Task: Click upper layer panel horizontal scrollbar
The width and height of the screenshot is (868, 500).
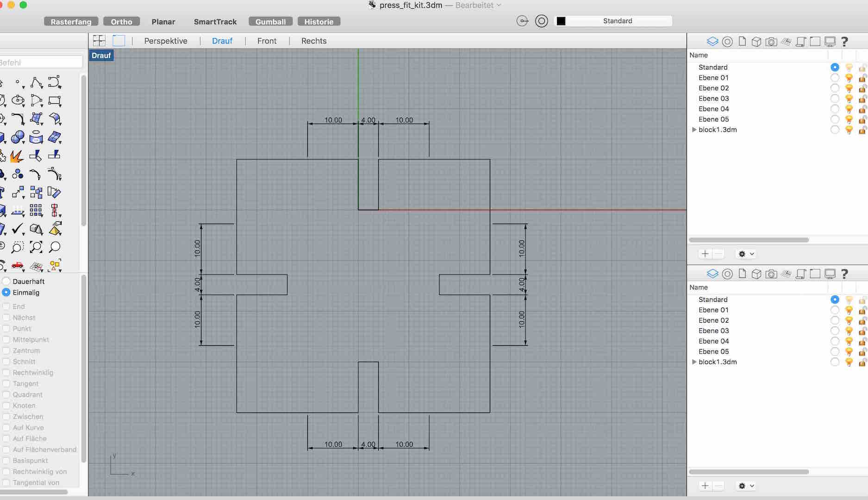Action: 749,240
